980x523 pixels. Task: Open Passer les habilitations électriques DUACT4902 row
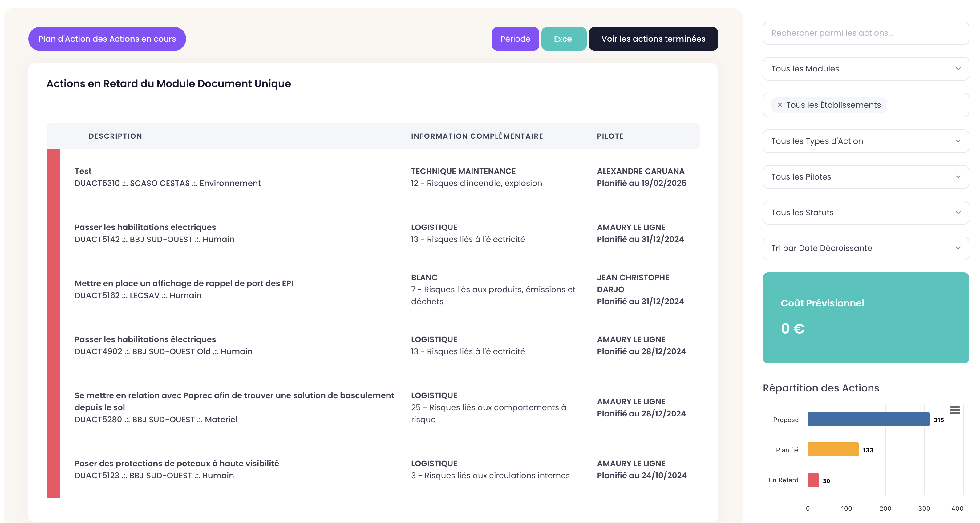click(373, 345)
